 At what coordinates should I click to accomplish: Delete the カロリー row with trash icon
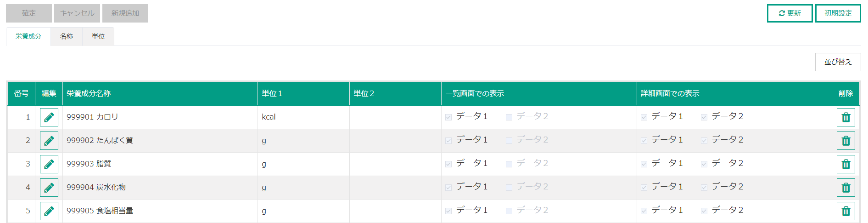tap(846, 117)
